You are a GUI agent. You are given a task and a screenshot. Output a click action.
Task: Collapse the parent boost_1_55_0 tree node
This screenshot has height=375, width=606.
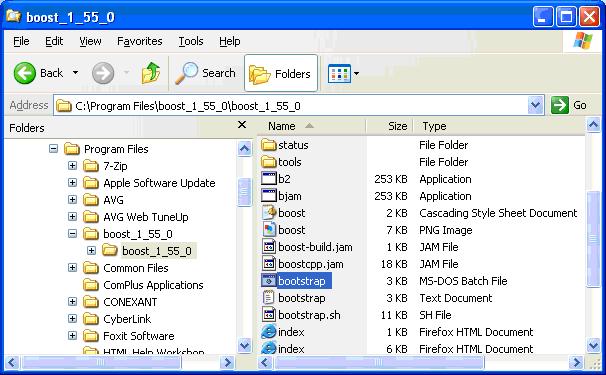72,234
